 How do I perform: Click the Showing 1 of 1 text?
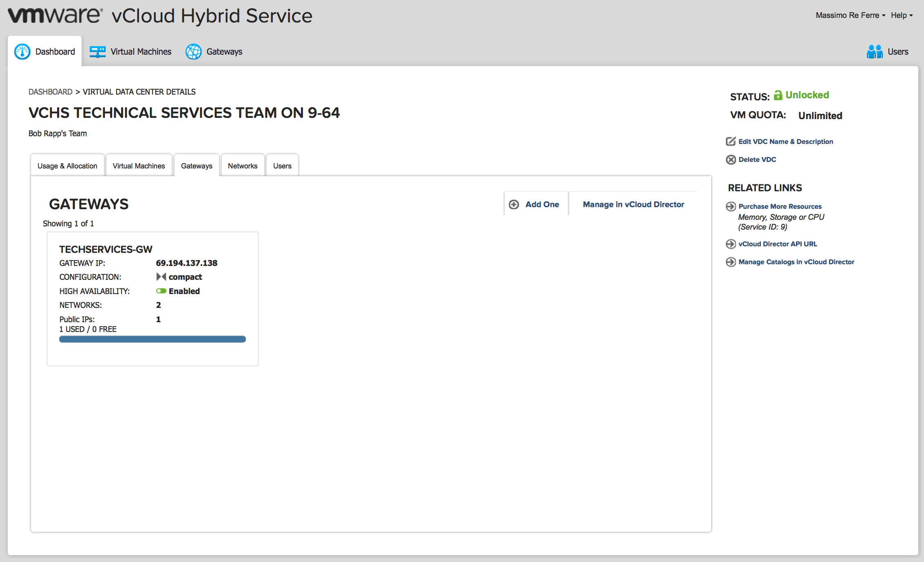pyautogui.click(x=68, y=223)
